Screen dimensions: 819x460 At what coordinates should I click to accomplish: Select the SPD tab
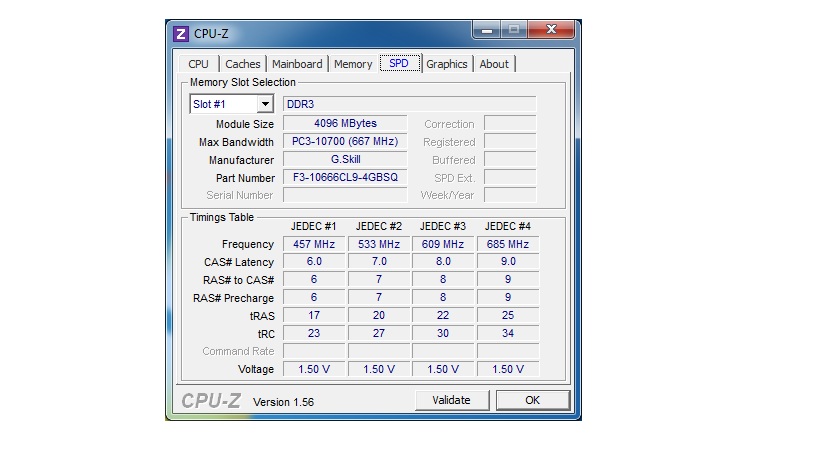(399, 63)
